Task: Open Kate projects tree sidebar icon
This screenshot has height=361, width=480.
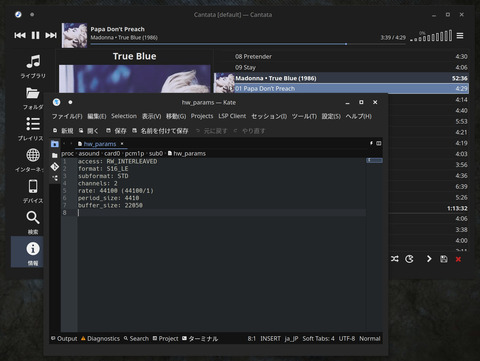Action: tap(55, 178)
